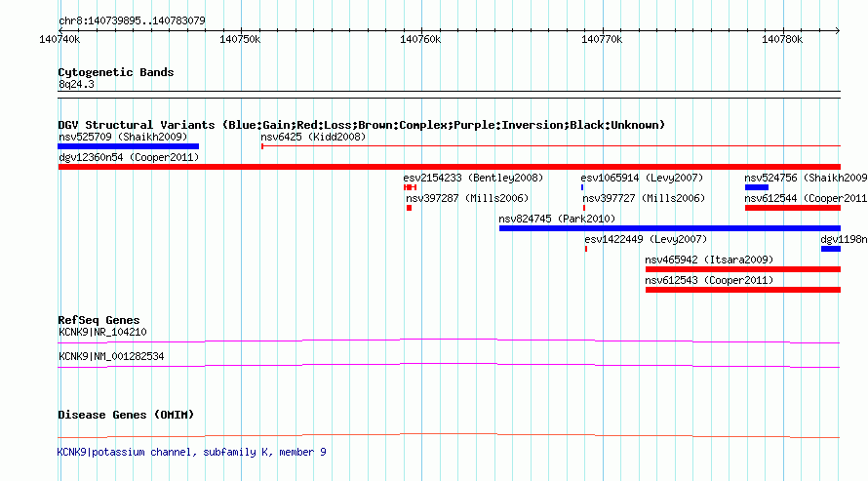Open the nsv465942 (Itsara2009) label
Viewport: 868px width, 481px height.
coord(709,260)
